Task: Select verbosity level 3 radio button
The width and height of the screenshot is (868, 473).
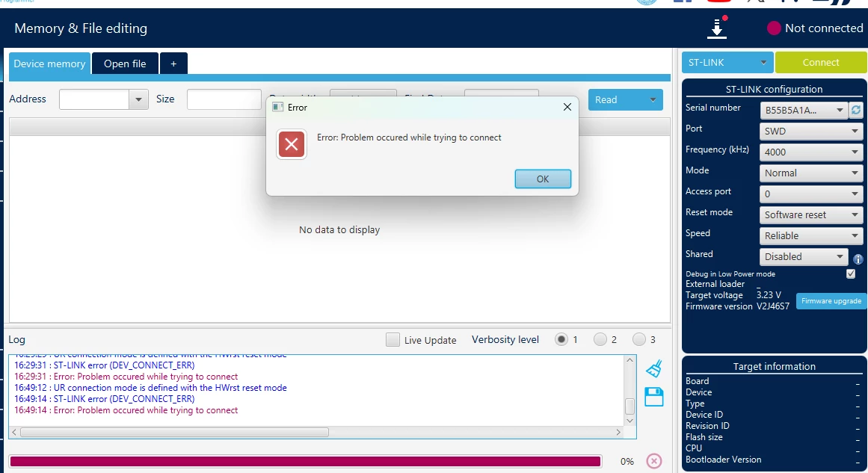Action: (638, 339)
